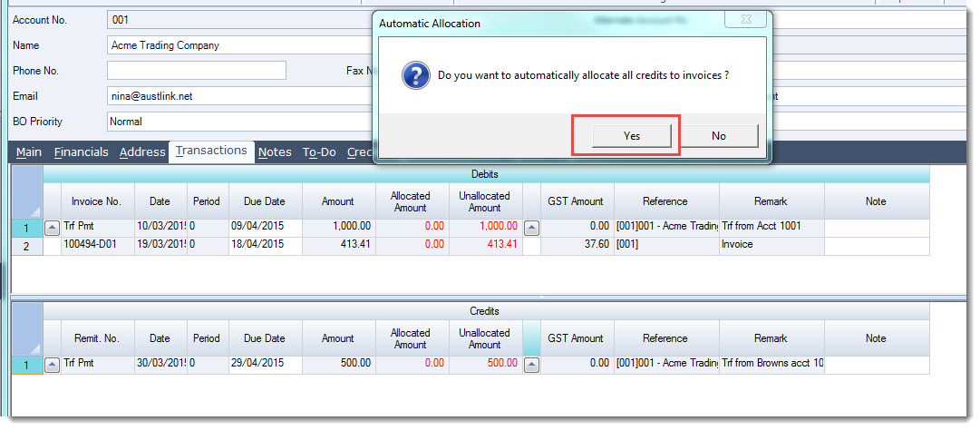Click the Debits section title bar

click(486, 174)
